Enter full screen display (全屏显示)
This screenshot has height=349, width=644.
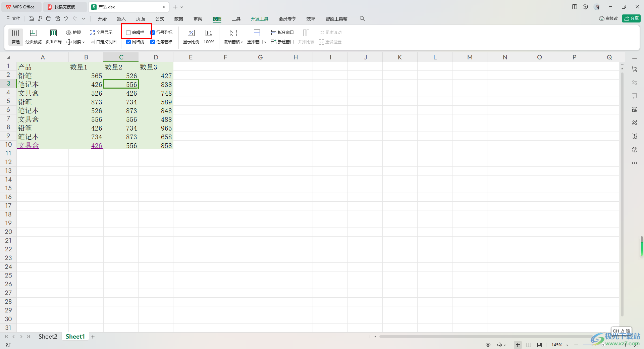(101, 33)
